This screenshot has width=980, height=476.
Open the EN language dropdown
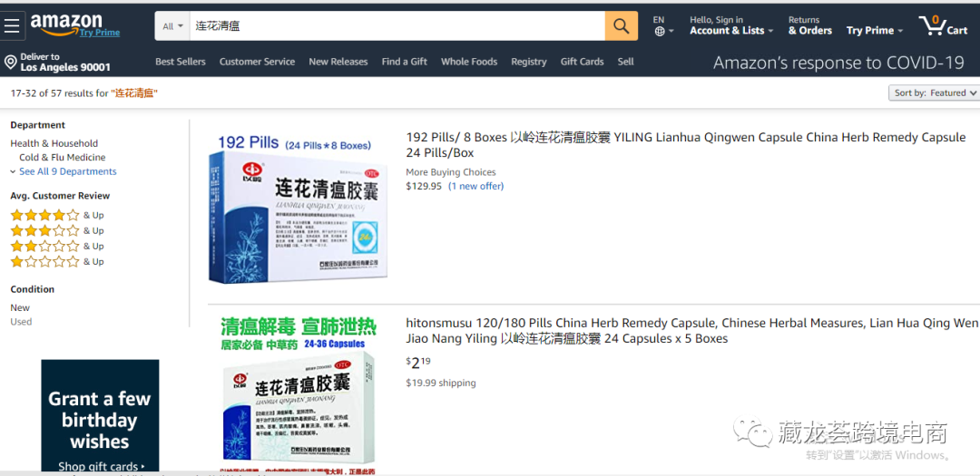click(x=663, y=25)
